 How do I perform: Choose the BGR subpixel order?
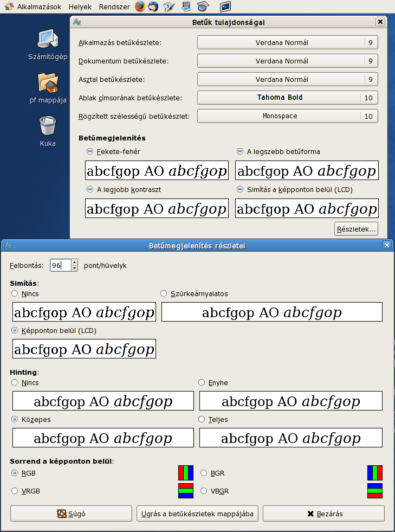tap(204, 473)
